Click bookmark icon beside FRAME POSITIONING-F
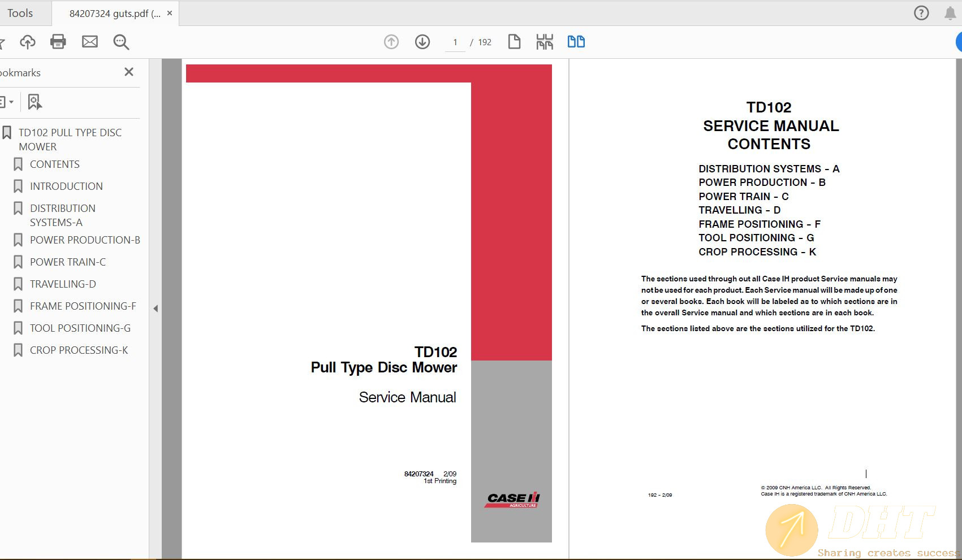The width and height of the screenshot is (962, 560). [x=18, y=306]
